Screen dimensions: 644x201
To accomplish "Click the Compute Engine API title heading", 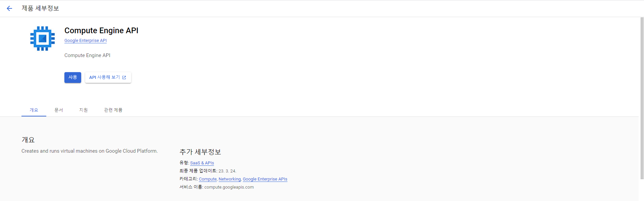I will (101, 31).
